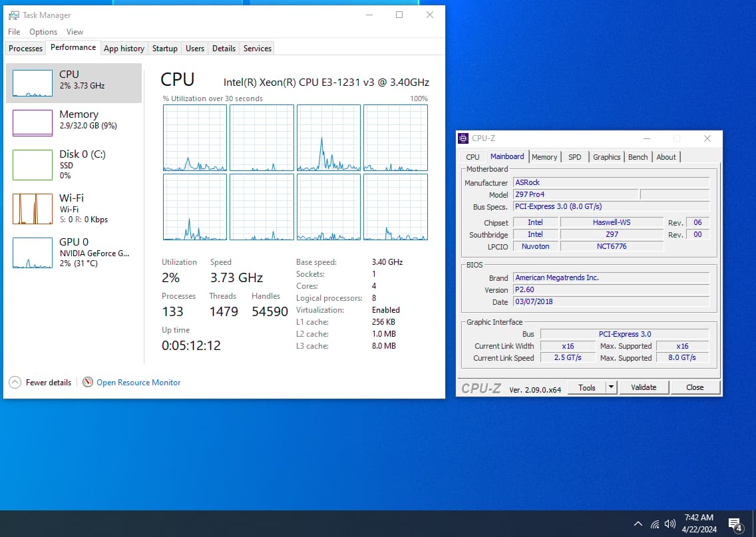Switch to the Bench tab in CPU-Z
The image size is (756, 537).
[638, 157]
